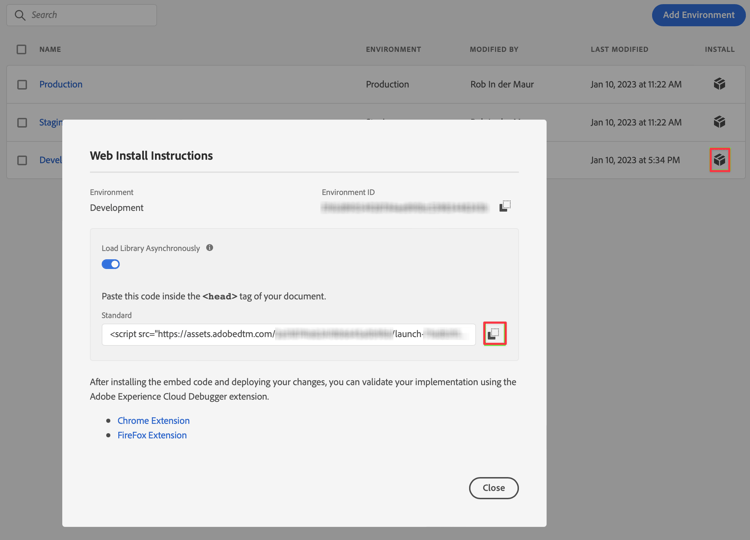Copy the Standard embed script code

click(494, 334)
